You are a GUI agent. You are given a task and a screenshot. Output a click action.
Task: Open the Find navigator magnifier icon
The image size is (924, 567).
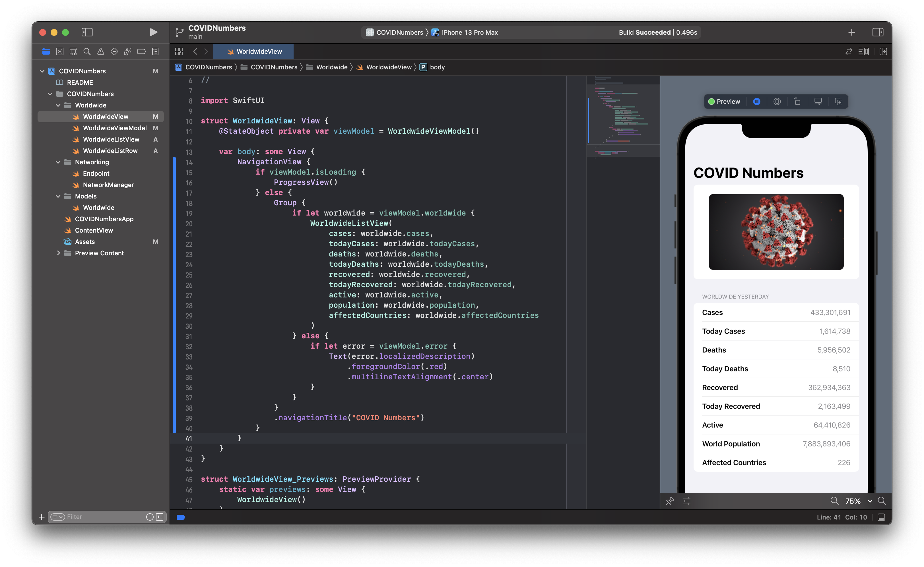point(87,52)
